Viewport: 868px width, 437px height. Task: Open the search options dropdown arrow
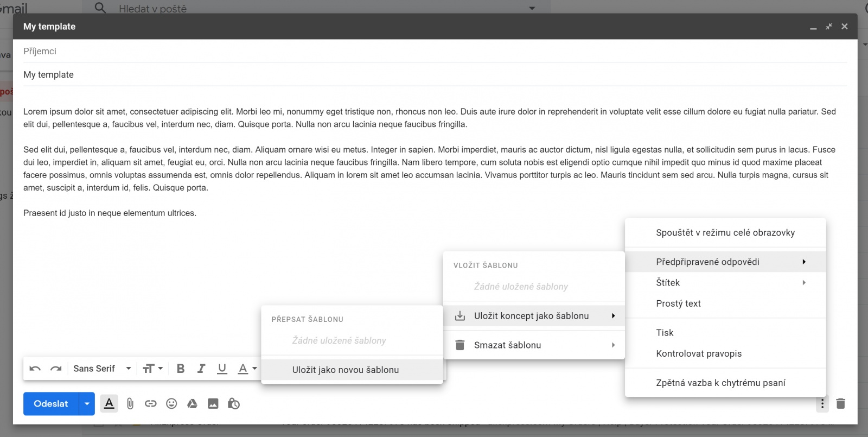(532, 8)
